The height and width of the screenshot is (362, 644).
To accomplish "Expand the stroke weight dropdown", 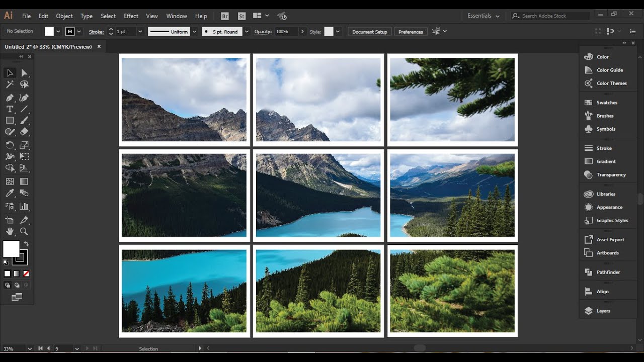I will (140, 32).
